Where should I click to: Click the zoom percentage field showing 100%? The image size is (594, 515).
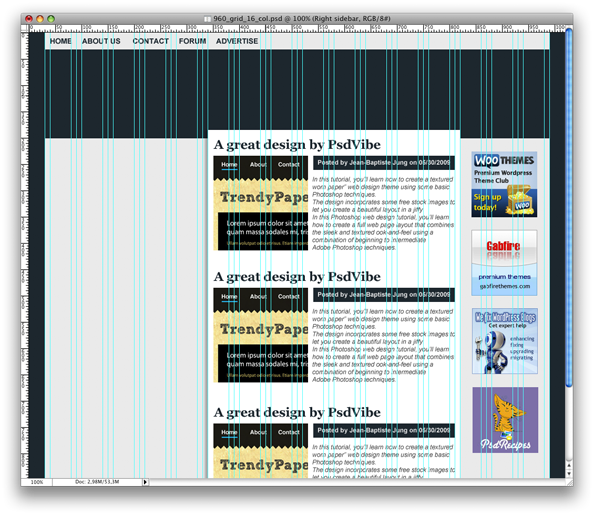point(37,482)
